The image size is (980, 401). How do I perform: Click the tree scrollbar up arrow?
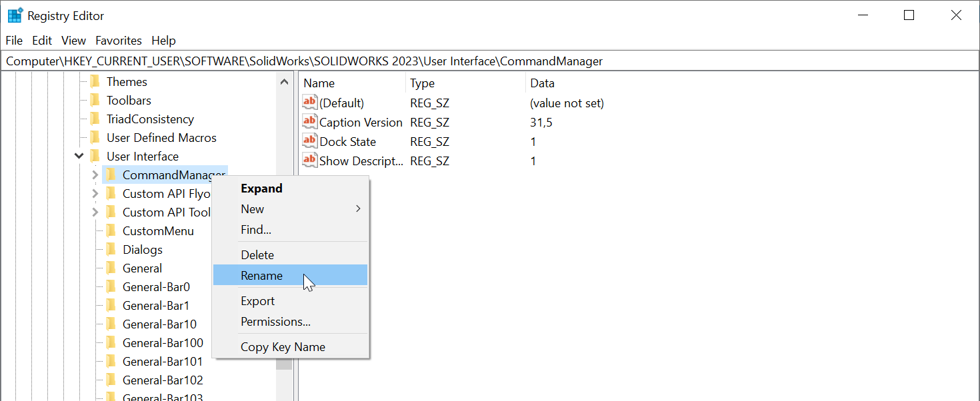[285, 82]
